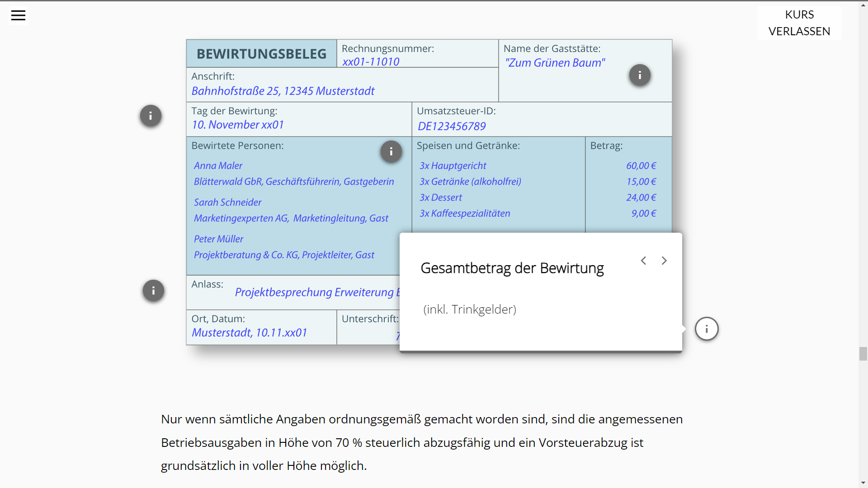868x488 pixels.
Task: Go to next hotspot with right chevron
Action: (664, 261)
